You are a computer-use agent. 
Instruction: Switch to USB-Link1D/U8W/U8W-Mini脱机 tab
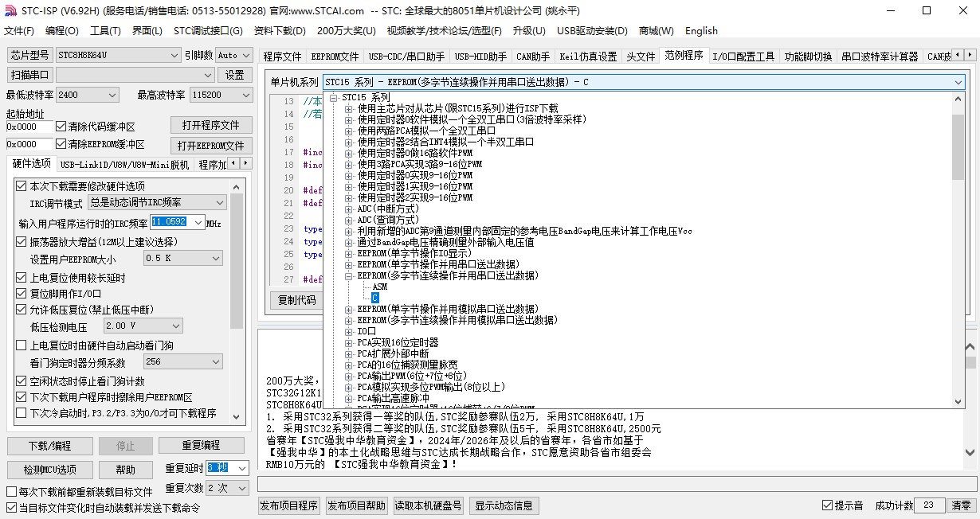[x=124, y=165]
